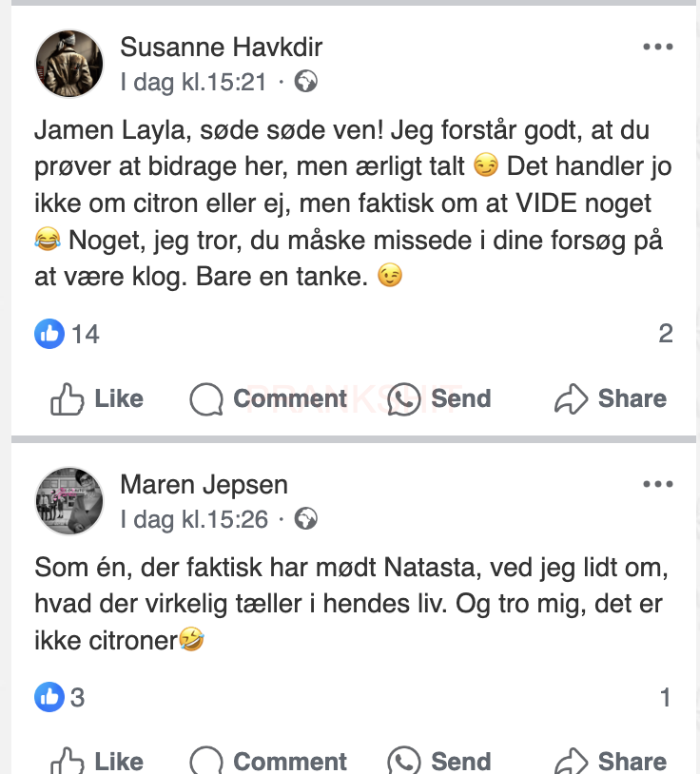This screenshot has width=700, height=774.
Task: Open Maren Jepsen's profile picture
Action: [68, 501]
